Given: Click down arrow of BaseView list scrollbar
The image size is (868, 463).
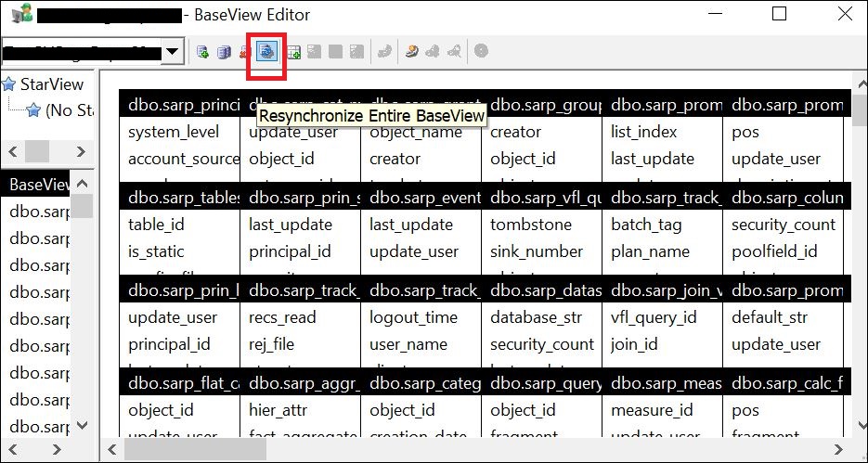Looking at the screenshot, I should point(83,426).
